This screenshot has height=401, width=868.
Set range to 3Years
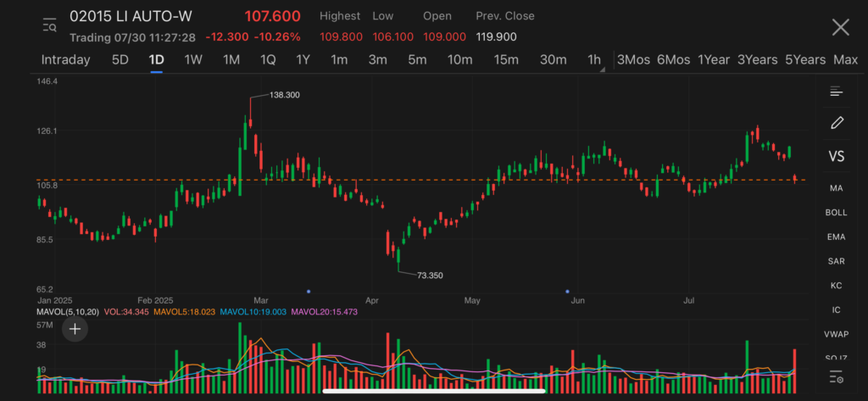pyautogui.click(x=757, y=60)
